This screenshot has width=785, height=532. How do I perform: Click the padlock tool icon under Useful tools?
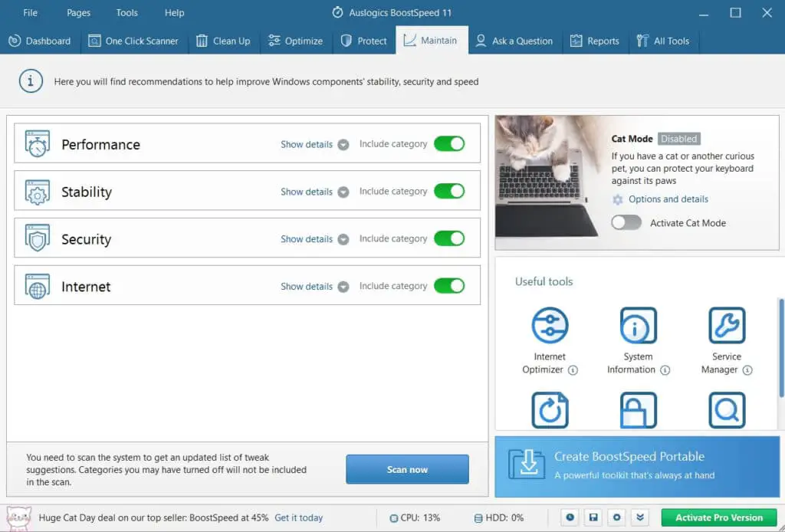[x=638, y=409]
